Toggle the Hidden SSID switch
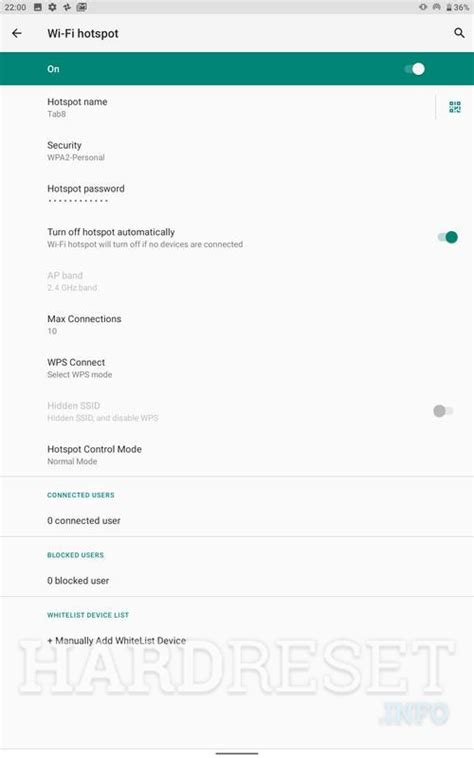Image resolution: width=474 pixels, height=758 pixels. tap(443, 411)
